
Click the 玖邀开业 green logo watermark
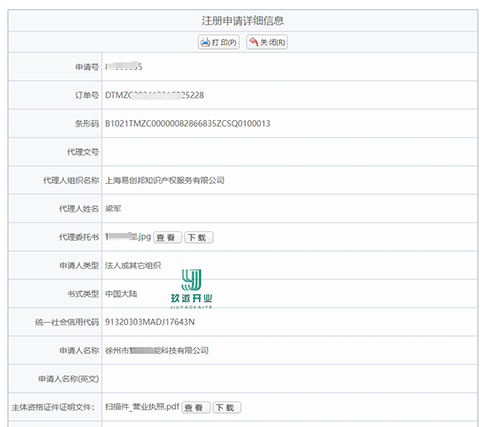(191, 289)
